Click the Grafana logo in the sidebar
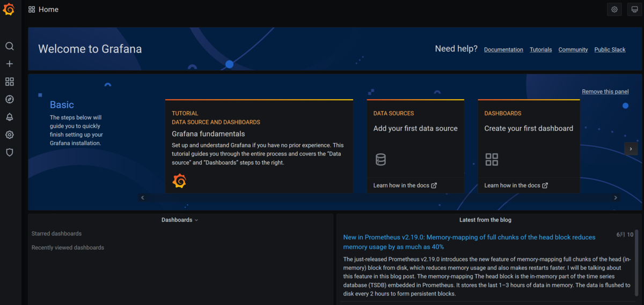Image resolution: width=644 pixels, height=305 pixels. (x=9, y=9)
